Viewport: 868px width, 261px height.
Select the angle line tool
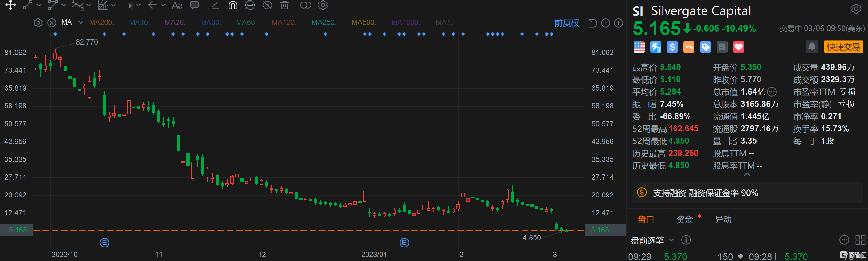tap(215, 5)
